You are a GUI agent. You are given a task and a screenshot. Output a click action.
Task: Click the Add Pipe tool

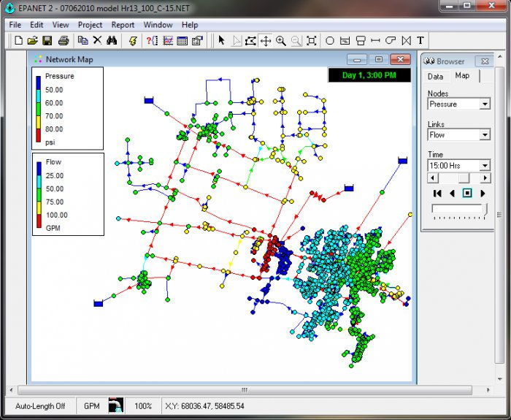pyautogui.click(x=375, y=41)
